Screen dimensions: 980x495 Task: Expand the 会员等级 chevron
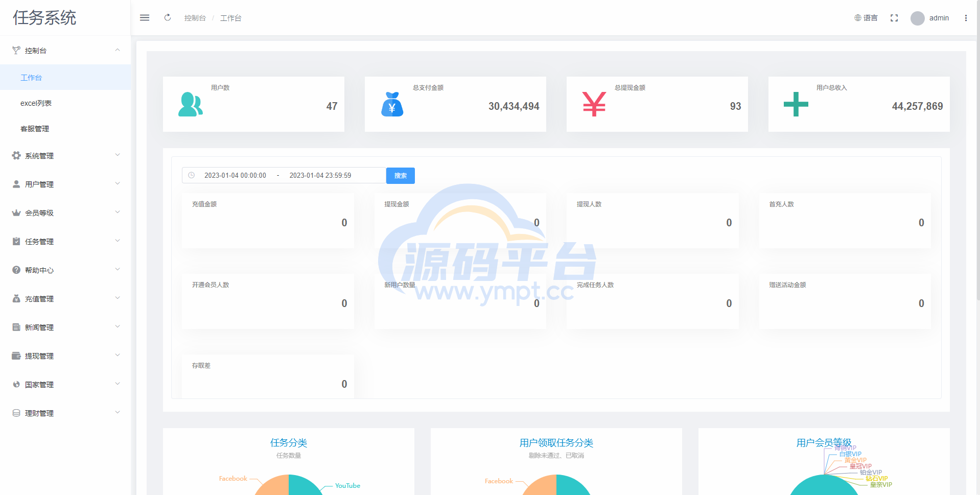[118, 212]
